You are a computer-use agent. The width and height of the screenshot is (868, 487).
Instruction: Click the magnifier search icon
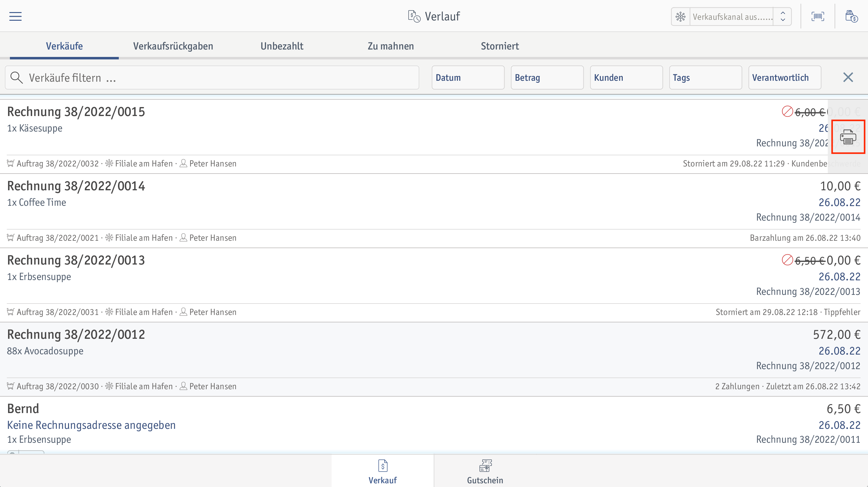16,78
